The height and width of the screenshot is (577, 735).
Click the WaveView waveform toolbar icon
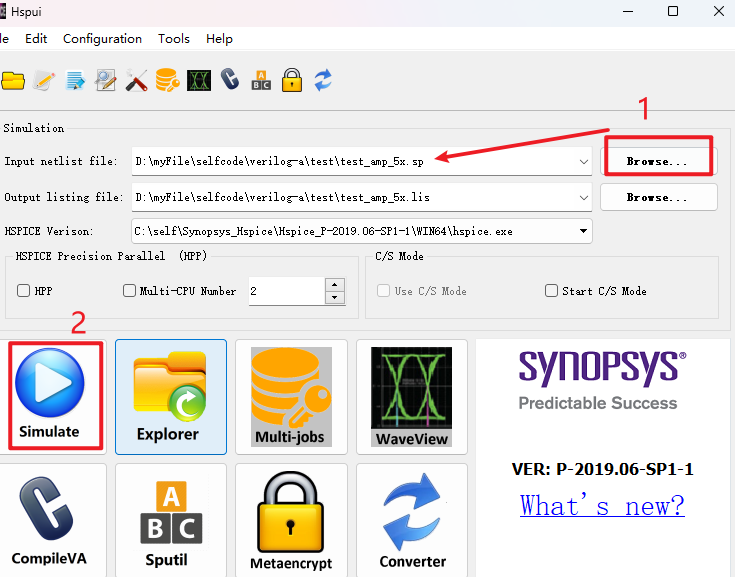pos(199,81)
